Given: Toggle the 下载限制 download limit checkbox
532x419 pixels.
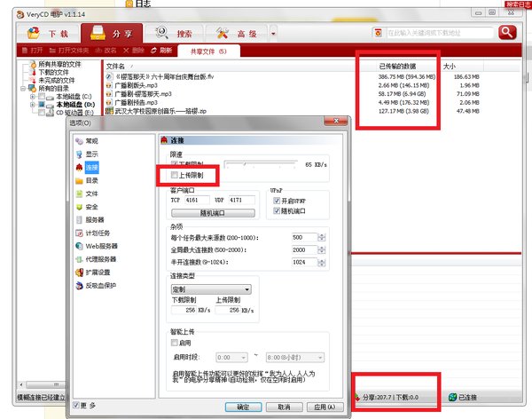Looking at the screenshot, I should coord(175,164).
